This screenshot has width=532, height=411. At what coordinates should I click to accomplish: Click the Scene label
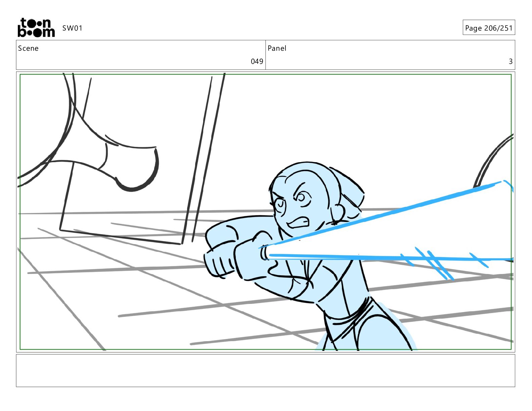28,48
